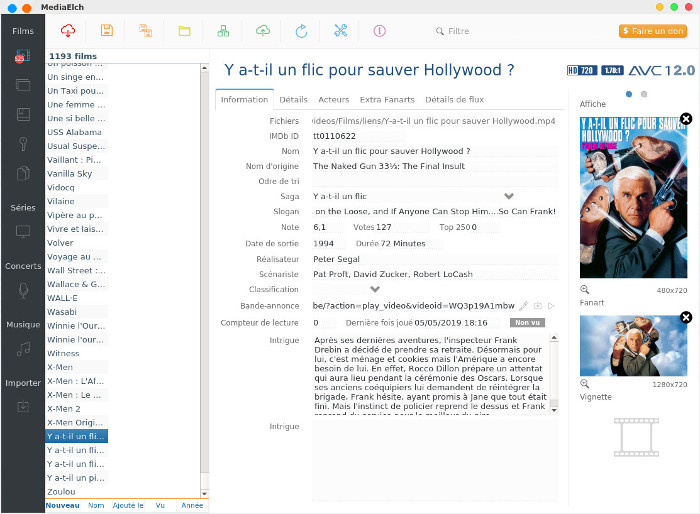Select the first image page dot
Viewport: 700px width, 514px height.
[629, 94]
